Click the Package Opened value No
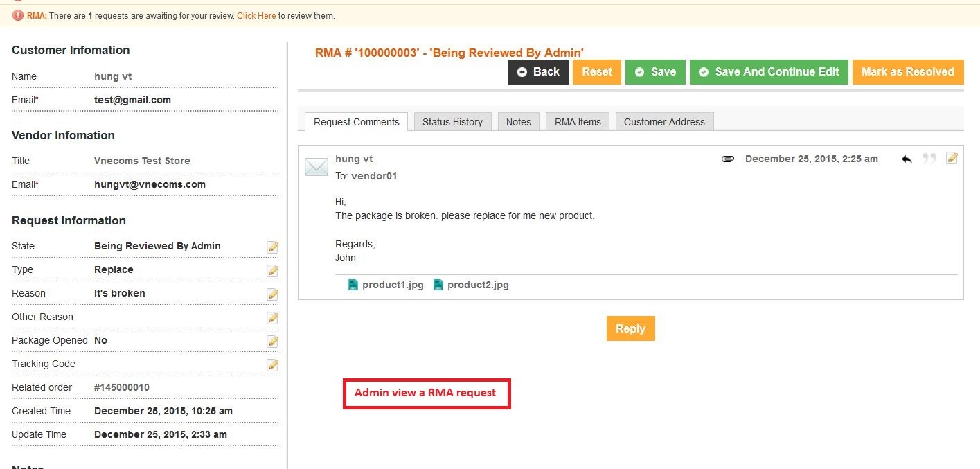Image resolution: width=980 pixels, height=469 pixels. point(100,340)
